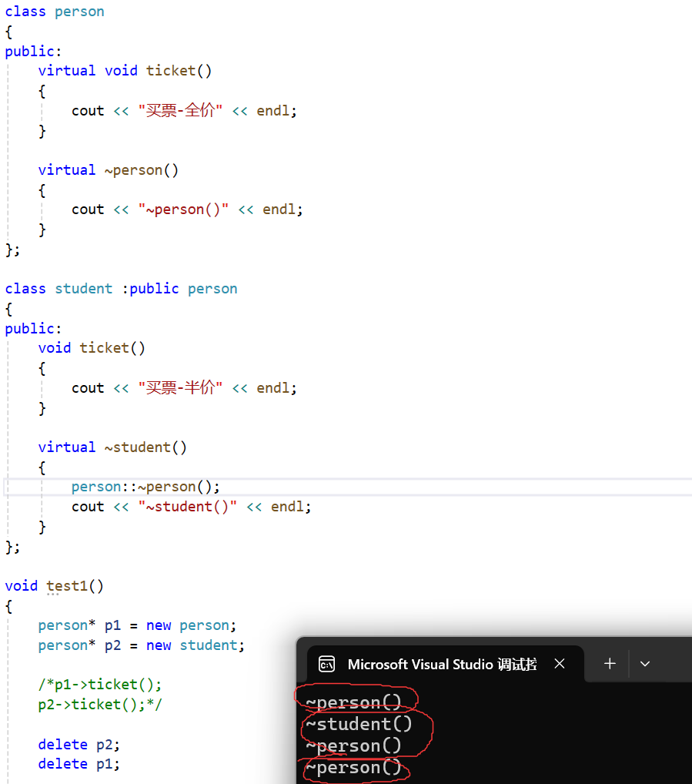The width and height of the screenshot is (692, 784).
Task: Click the line 'class person'
Action: 55,12
